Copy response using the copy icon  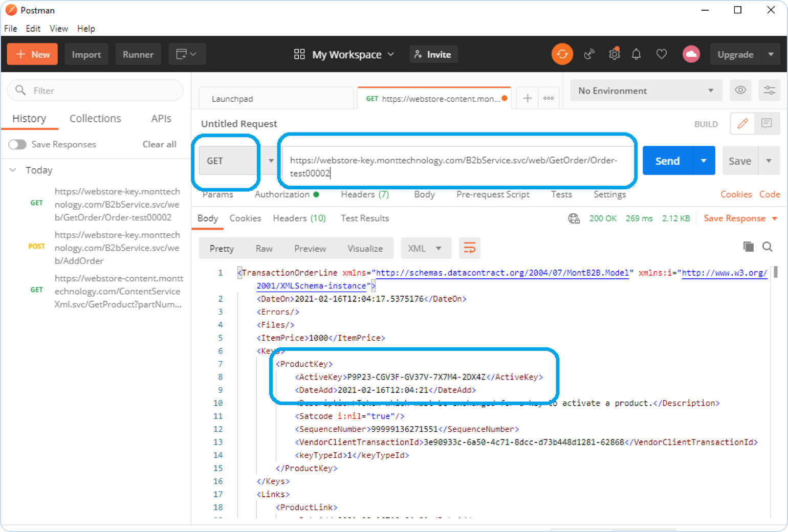pos(748,247)
